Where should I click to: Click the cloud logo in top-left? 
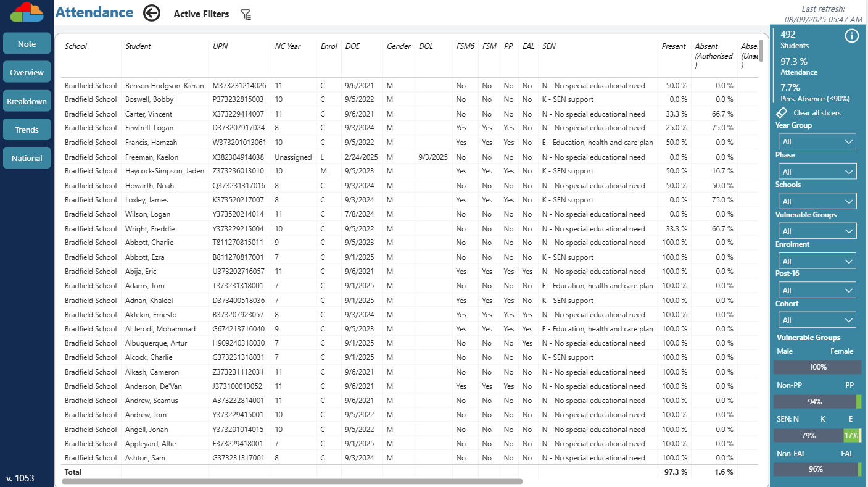27,12
